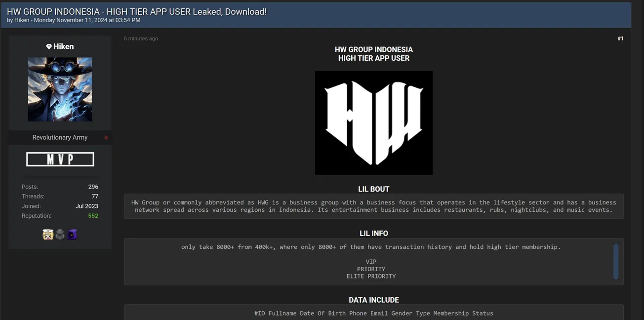Click the gray detective award badge icon
This screenshot has width=644, height=320.
point(60,235)
